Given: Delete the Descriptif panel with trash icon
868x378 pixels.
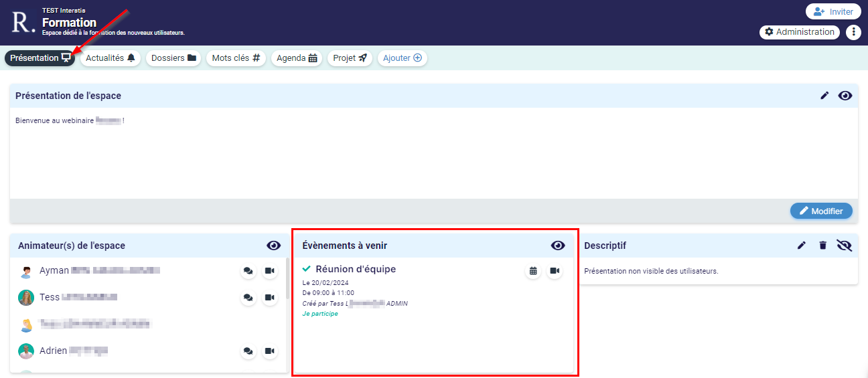Looking at the screenshot, I should 823,246.
